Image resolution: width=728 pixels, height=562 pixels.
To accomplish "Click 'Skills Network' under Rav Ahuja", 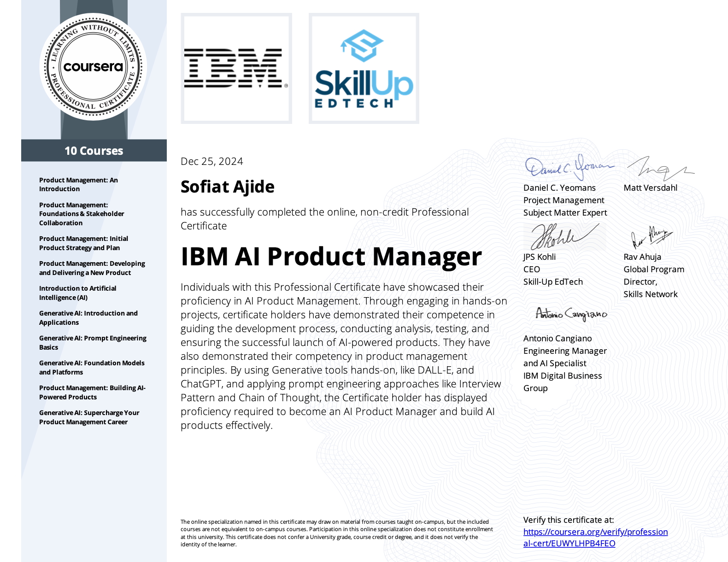I will tap(650, 294).
